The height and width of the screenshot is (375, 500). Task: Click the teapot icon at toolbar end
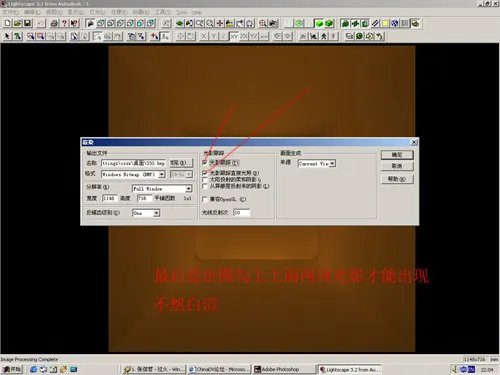tap(415, 23)
